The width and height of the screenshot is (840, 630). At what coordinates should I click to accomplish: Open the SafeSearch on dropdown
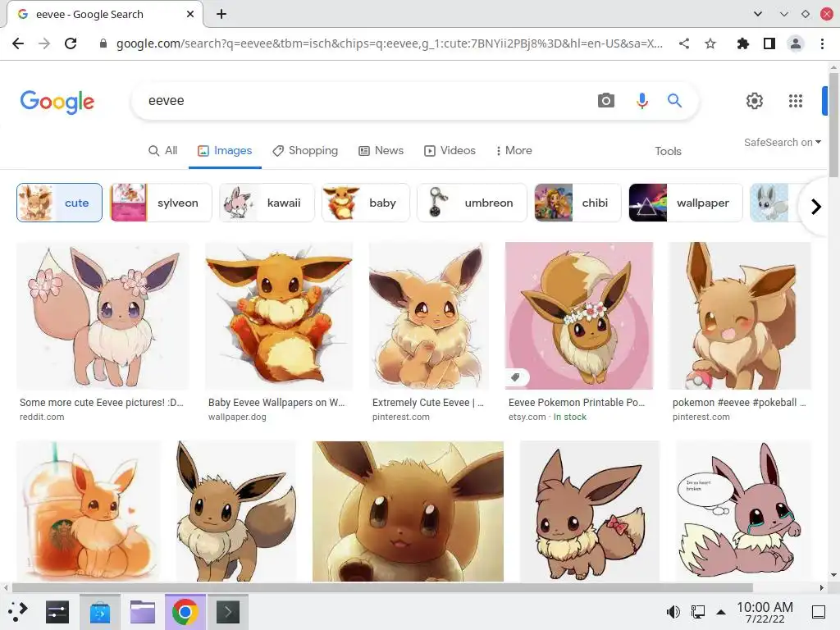click(782, 143)
